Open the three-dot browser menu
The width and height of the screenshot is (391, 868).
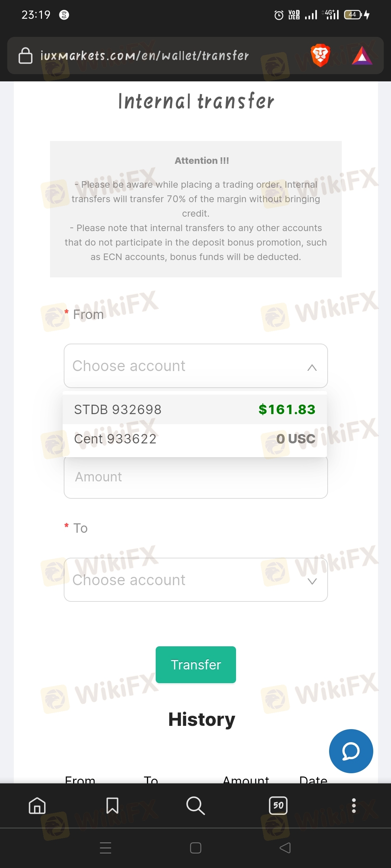[354, 805]
